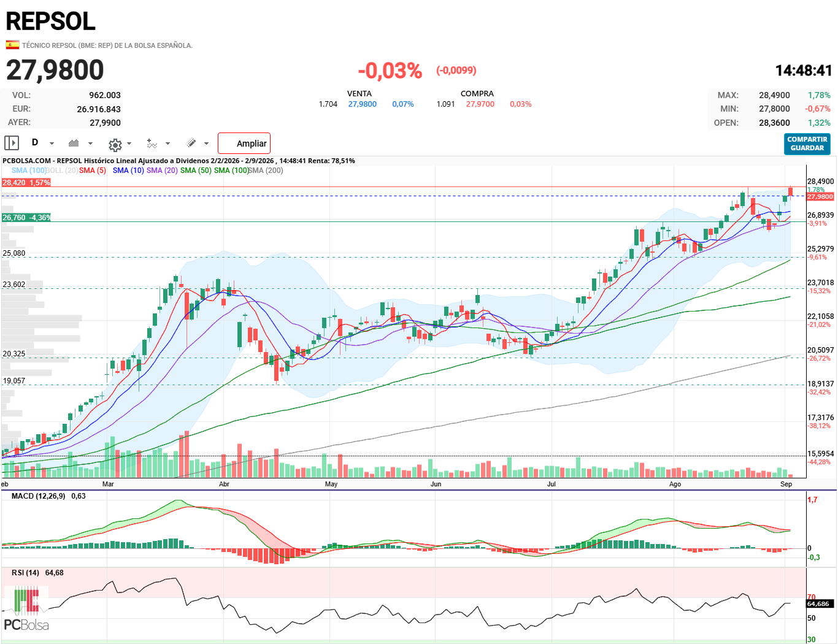This screenshot has height=644, width=838.
Task: Select the D daily timeframe
Action: click(x=35, y=142)
